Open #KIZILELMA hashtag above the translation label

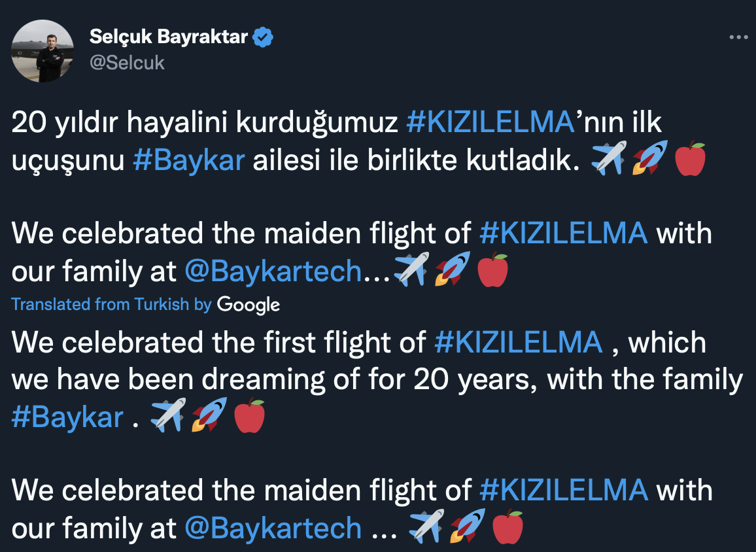tap(563, 233)
